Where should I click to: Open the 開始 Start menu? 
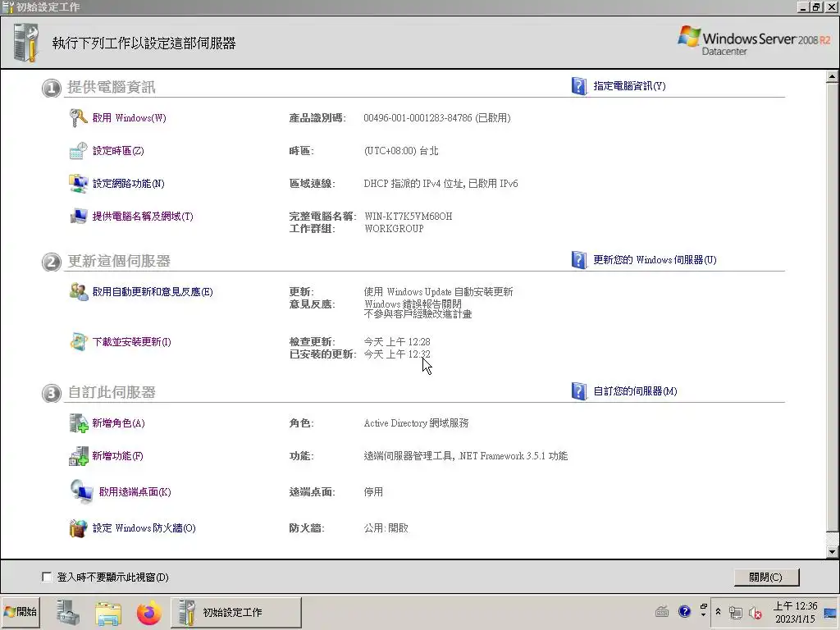tap(21, 612)
